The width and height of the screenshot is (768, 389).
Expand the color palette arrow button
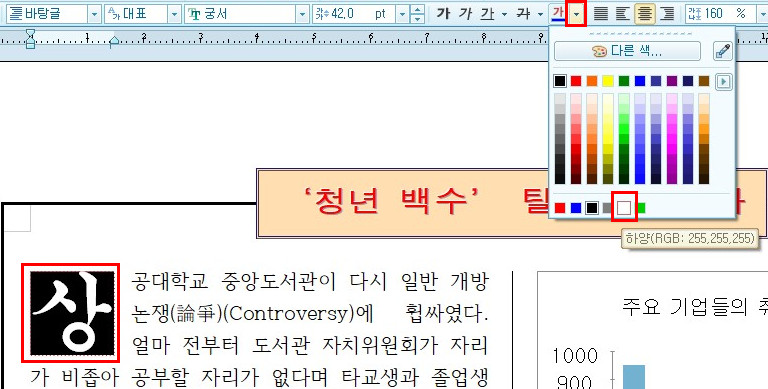pos(723,81)
